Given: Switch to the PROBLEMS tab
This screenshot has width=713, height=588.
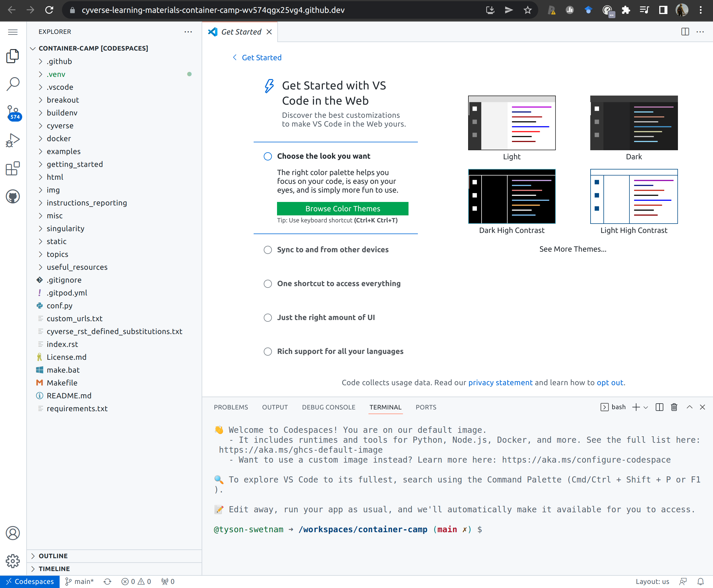Looking at the screenshot, I should (231, 407).
